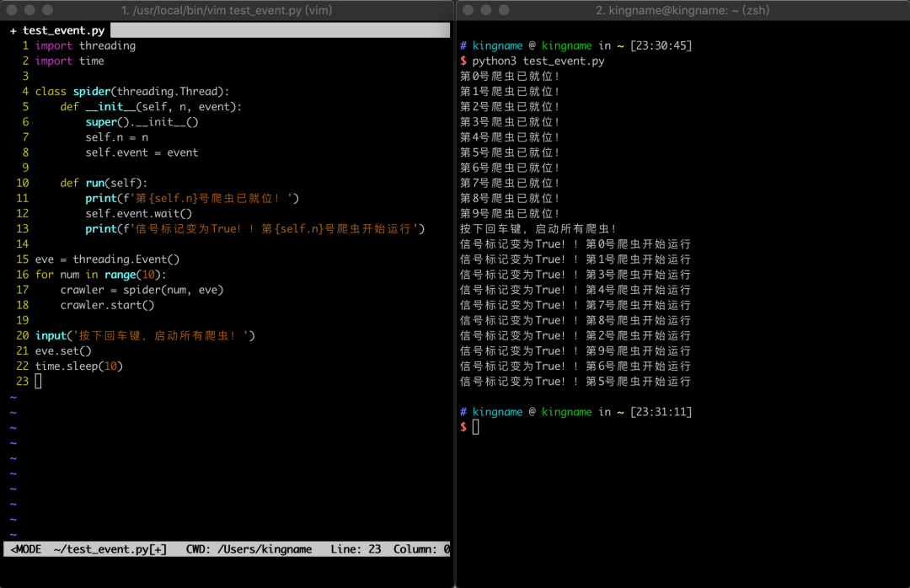Click the print line with '信号标记变为True' in vim
The width and height of the screenshot is (910, 588).
pyautogui.click(x=255, y=228)
